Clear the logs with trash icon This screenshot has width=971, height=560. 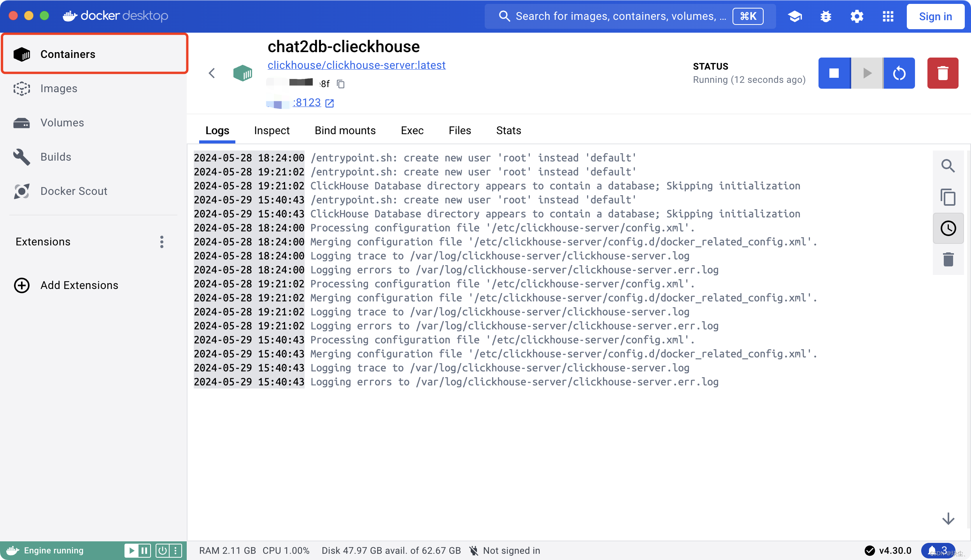pyautogui.click(x=948, y=259)
